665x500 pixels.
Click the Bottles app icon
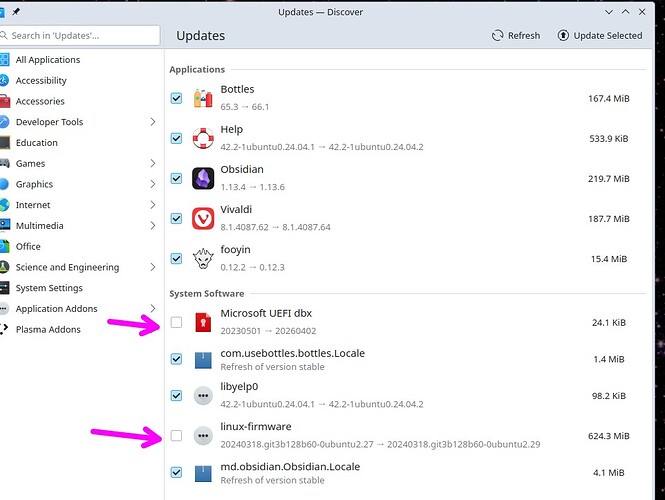[203, 98]
